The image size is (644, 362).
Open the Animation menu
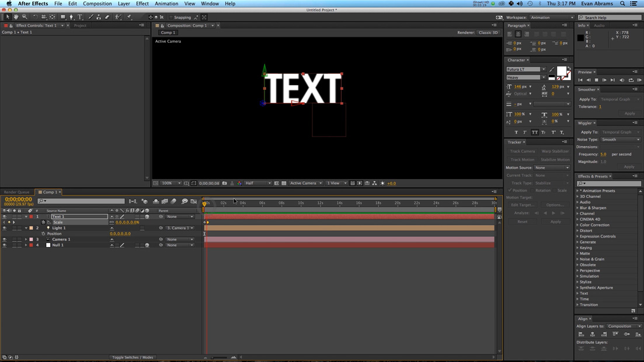166,4
